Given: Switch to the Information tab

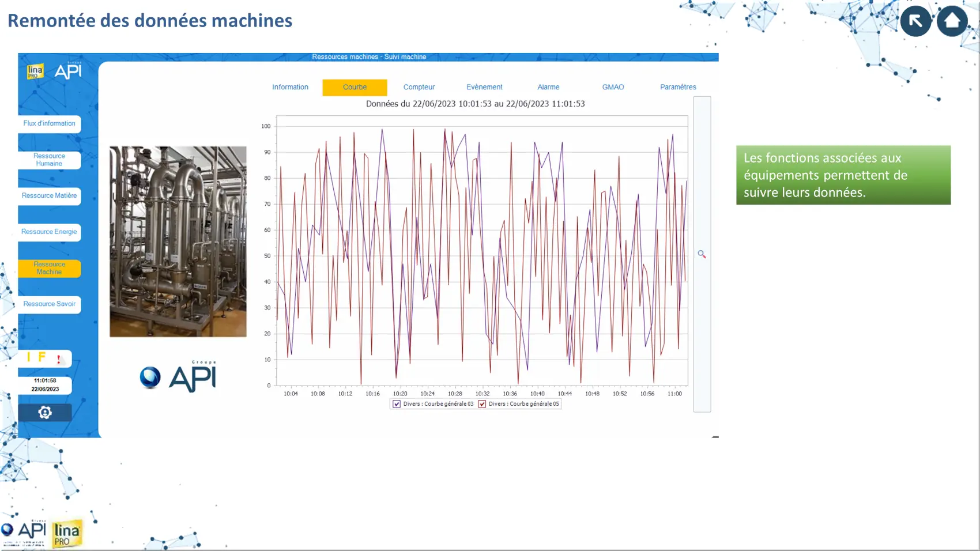Looking at the screenshot, I should point(290,87).
